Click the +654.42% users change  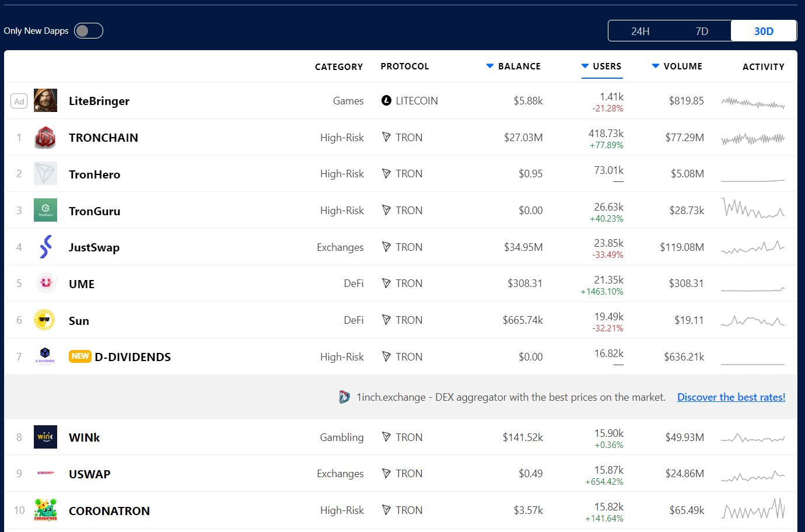tap(604, 482)
